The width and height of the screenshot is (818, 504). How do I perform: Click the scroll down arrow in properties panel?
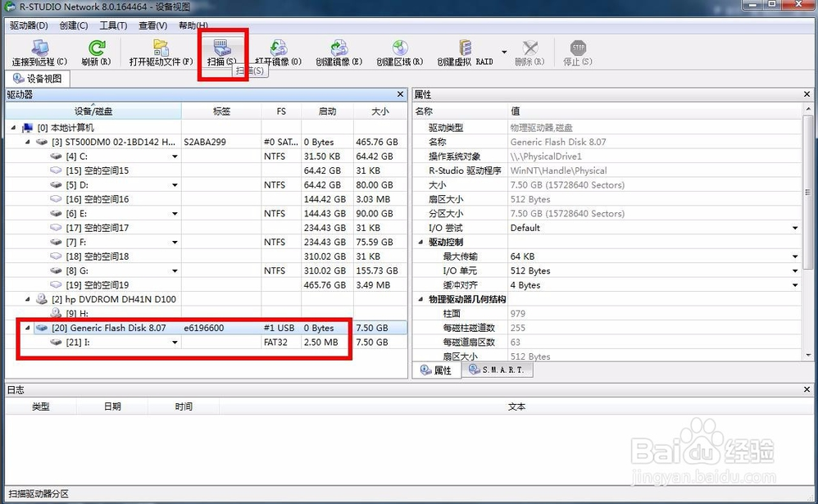(x=807, y=356)
